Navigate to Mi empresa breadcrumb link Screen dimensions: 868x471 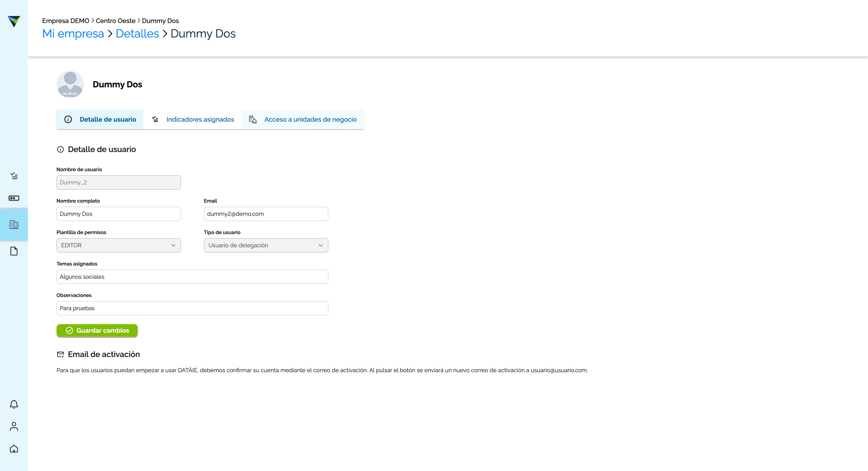(x=73, y=34)
